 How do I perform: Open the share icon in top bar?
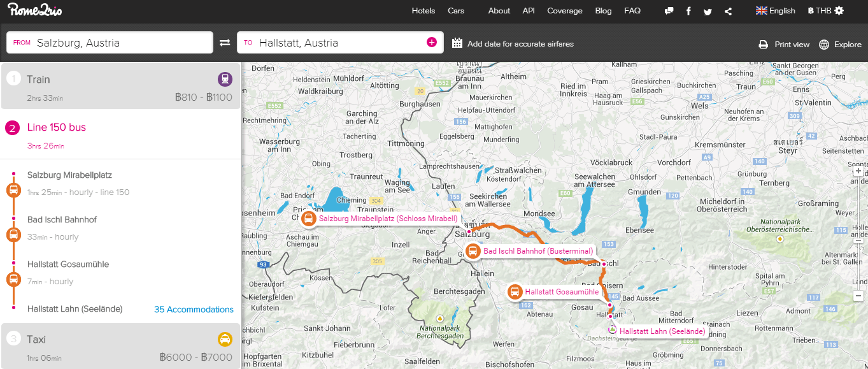tap(728, 11)
